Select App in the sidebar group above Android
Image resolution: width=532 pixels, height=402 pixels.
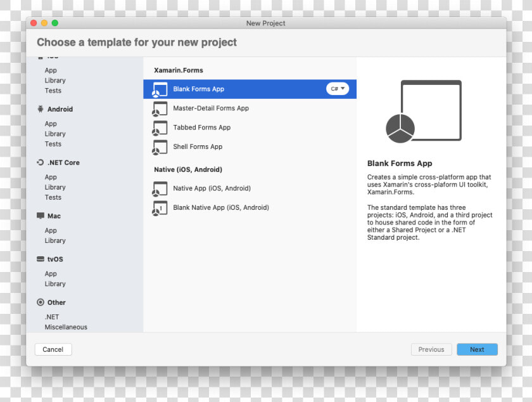click(51, 70)
